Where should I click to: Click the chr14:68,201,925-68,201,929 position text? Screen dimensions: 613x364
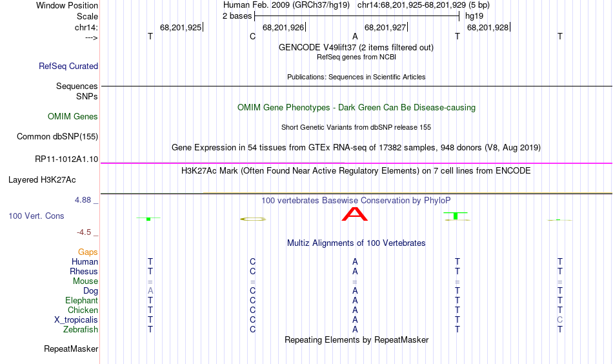(x=423, y=5)
